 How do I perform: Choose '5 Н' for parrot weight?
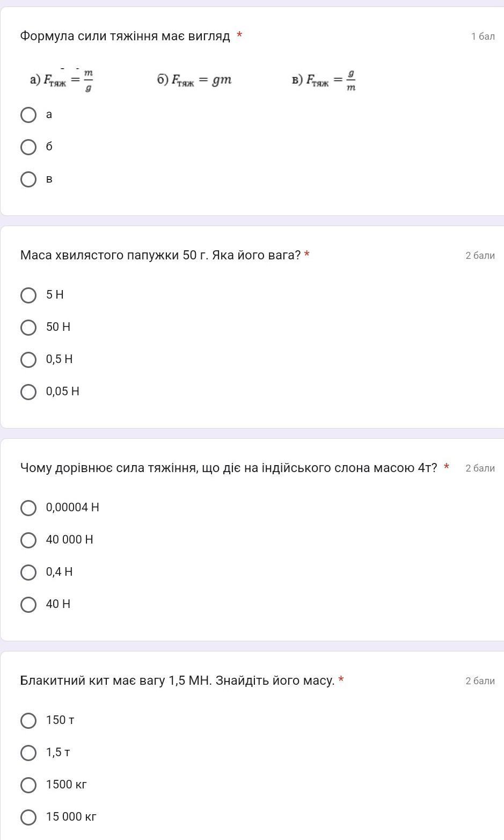28,295
